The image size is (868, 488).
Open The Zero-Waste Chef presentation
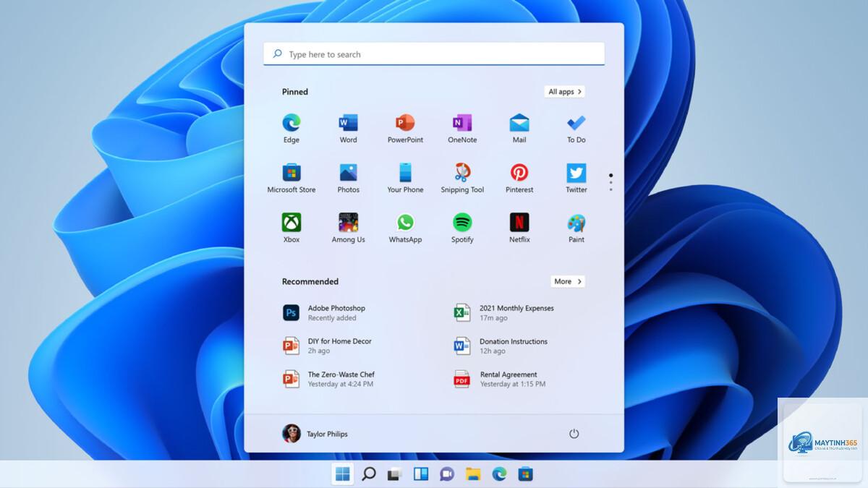coord(329,379)
